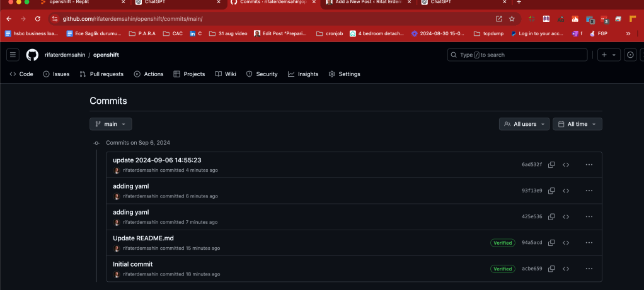644x290 pixels.
Task: Copy full SHA for commit 425e536
Action: [x=551, y=216]
